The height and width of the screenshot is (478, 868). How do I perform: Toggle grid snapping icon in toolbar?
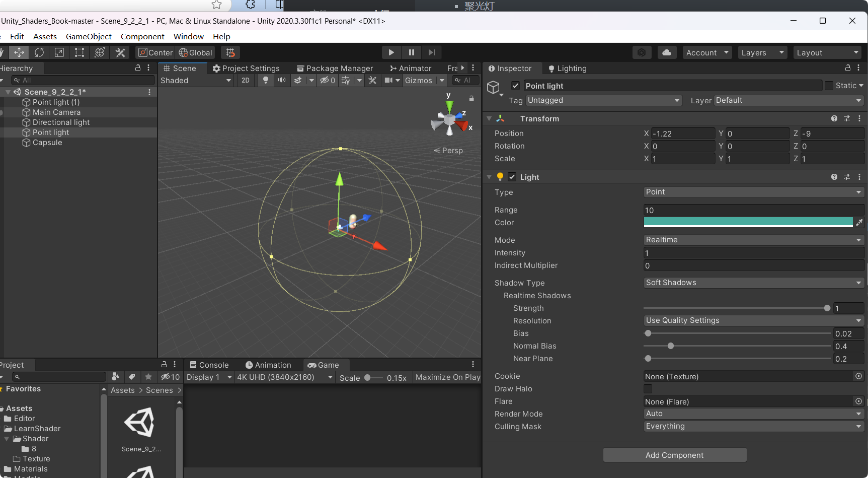coord(230,52)
